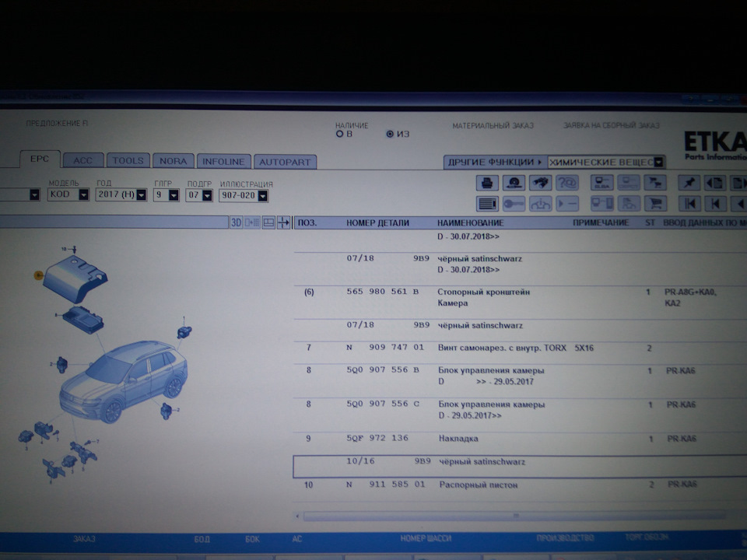Click the split layout view icon

(x=268, y=222)
